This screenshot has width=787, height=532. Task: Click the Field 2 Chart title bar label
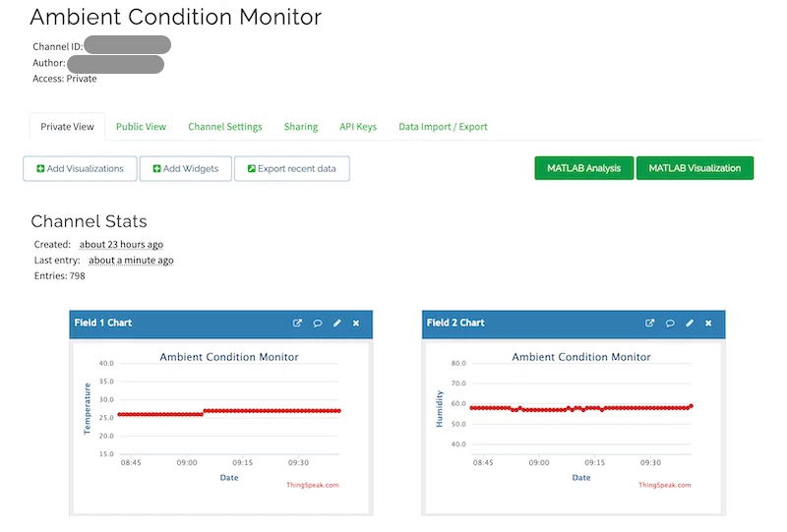(x=455, y=323)
